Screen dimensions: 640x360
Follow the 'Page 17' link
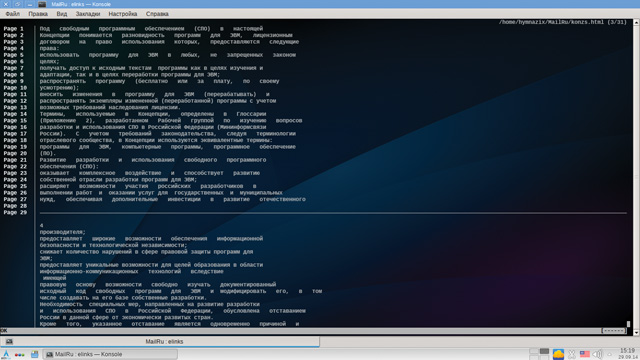click(x=15, y=134)
